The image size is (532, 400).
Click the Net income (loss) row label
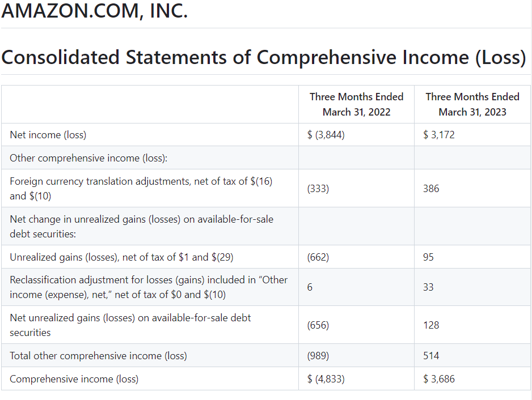coord(48,135)
